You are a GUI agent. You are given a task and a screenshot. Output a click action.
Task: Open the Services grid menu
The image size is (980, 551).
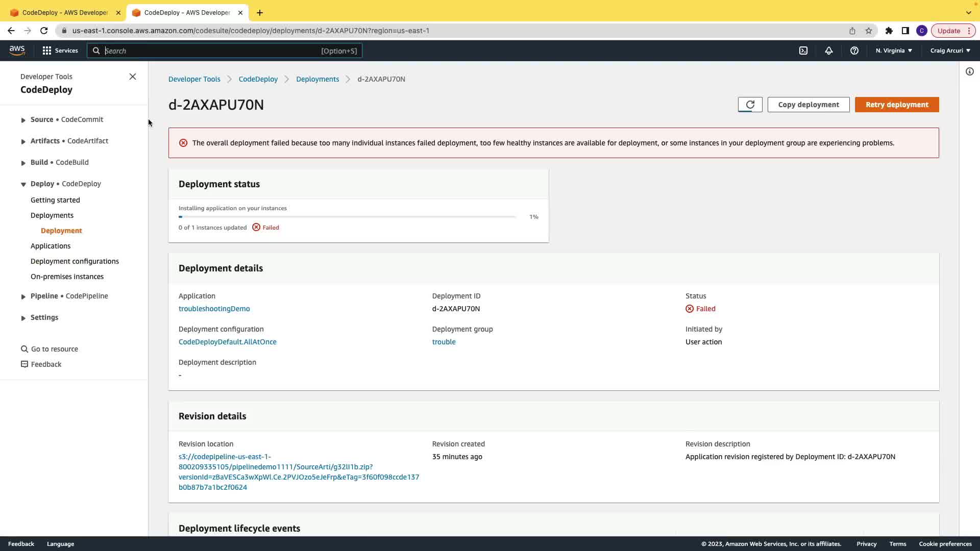pos(60,51)
